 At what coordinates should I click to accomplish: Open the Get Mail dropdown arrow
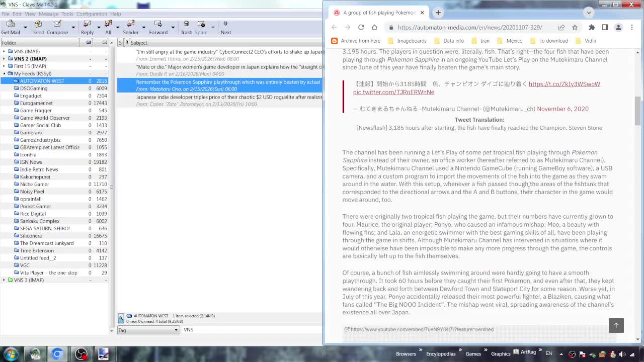tap(25, 27)
